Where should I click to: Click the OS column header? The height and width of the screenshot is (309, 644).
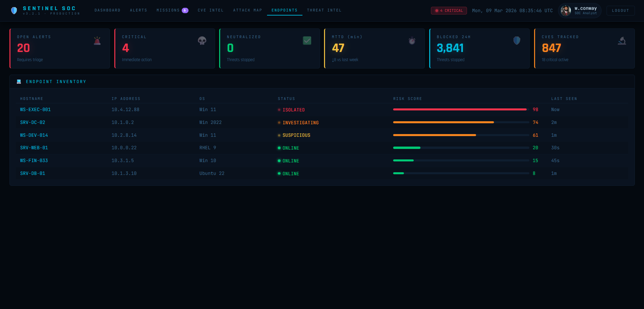coord(202,99)
